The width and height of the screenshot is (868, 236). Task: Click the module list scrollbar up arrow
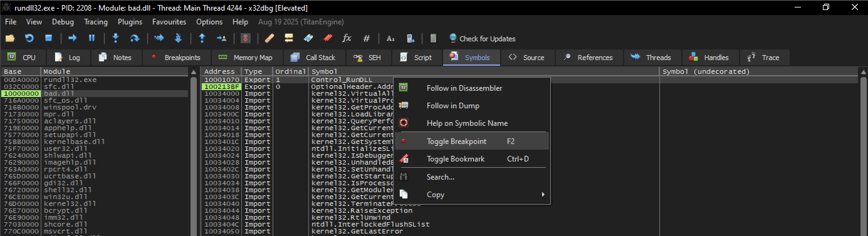pyautogui.click(x=193, y=72)
